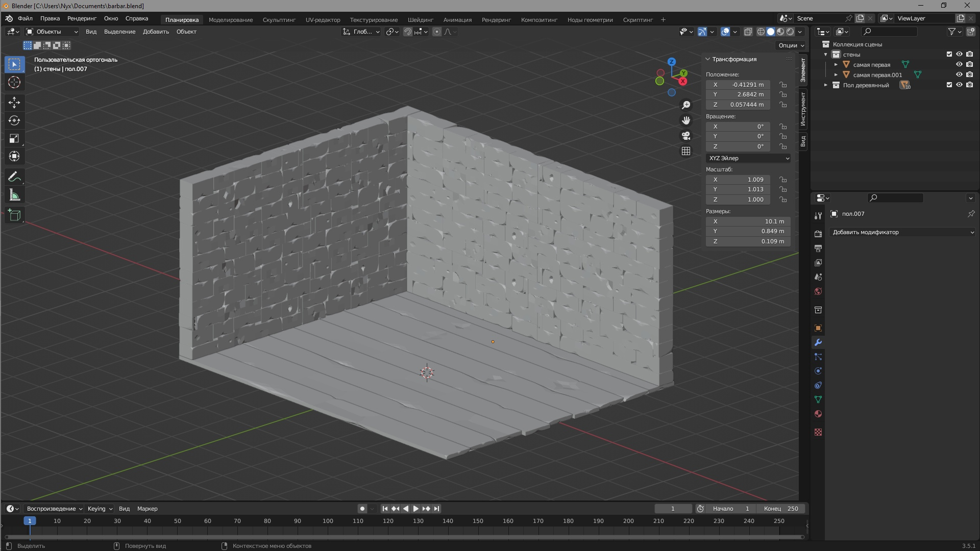Choose the Annotate pencil tool

14,177
